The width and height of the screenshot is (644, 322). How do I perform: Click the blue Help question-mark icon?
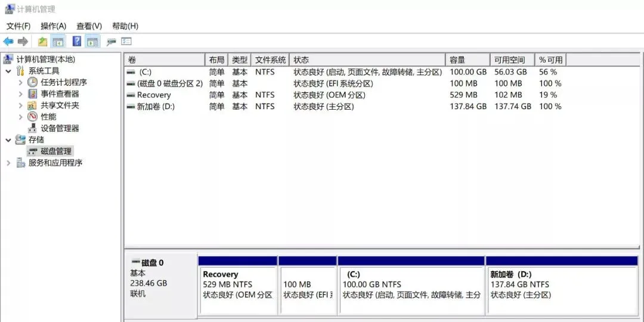(77, 41)
